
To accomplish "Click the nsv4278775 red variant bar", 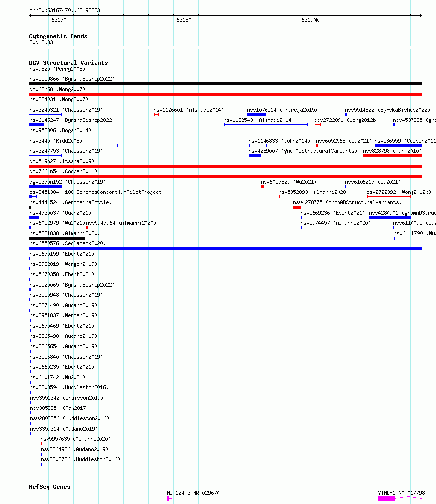I will coord(297,207).
